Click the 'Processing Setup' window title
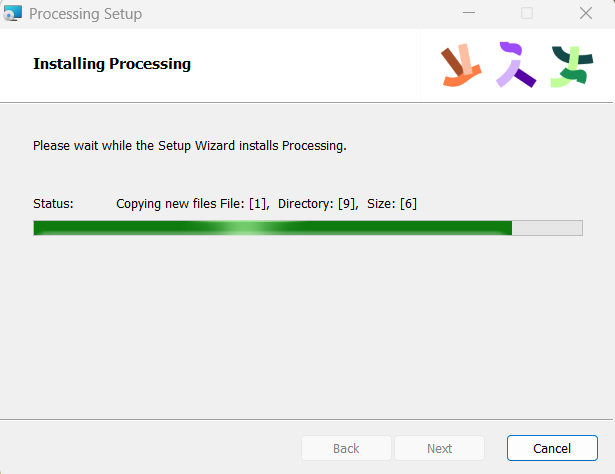This screenshot has width=615, height=474. pos(86,14)
